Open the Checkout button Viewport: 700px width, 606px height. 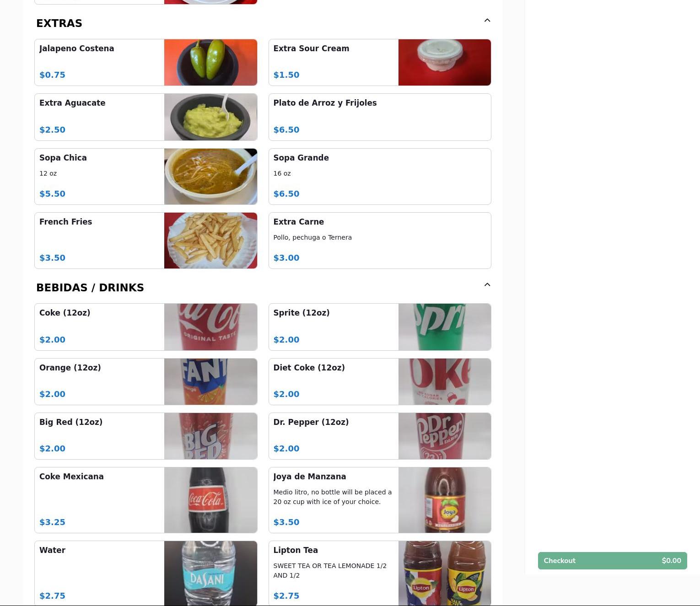tap(612, 561)
